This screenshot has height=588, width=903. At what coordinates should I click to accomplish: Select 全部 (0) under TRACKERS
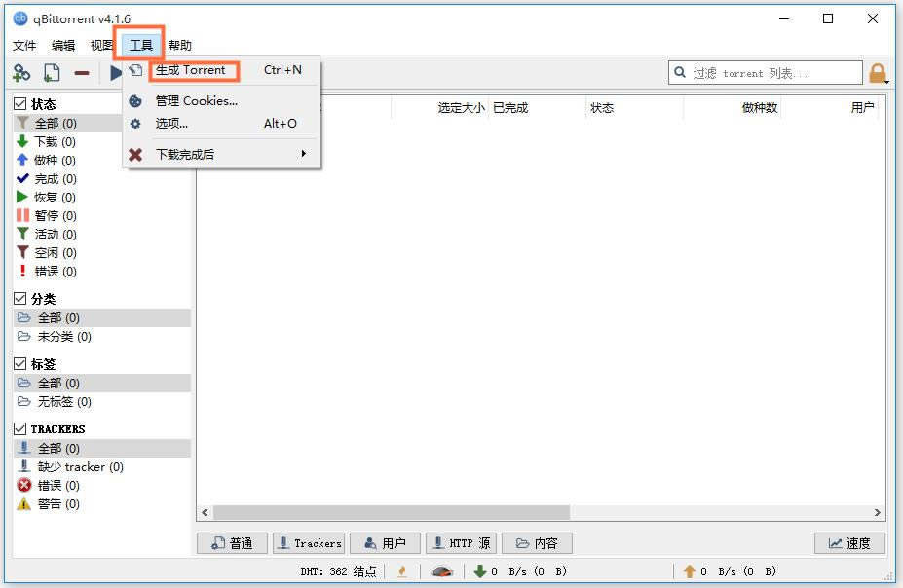tap(102, 448)
